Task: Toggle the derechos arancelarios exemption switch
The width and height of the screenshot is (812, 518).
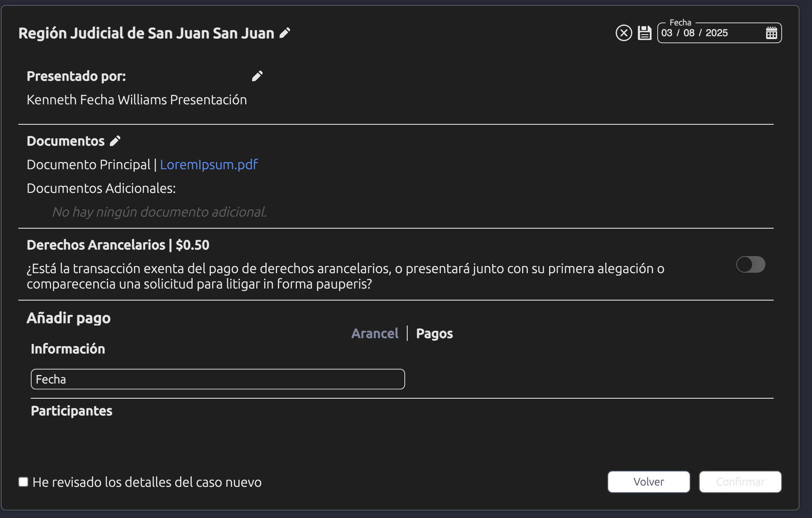Action: 750,264
